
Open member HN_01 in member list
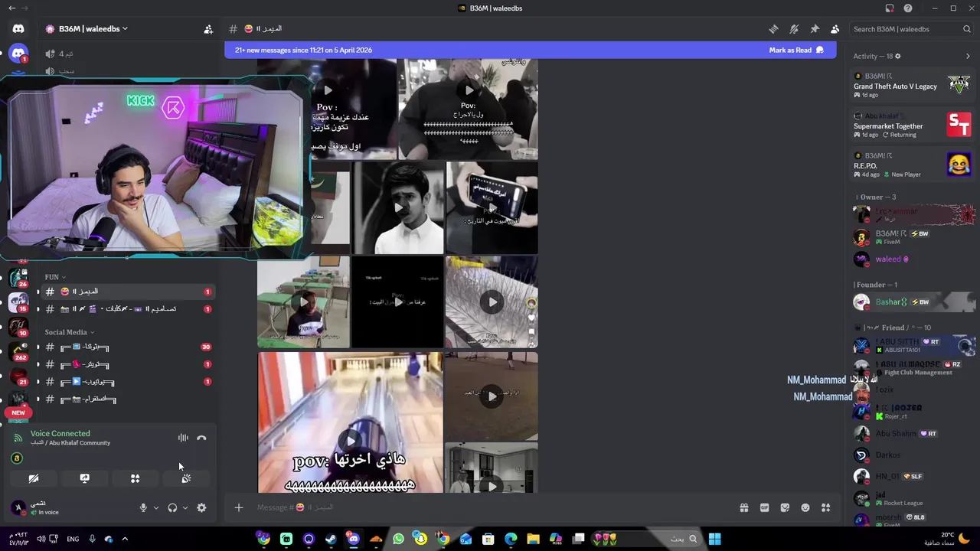pyautogui.click(x=913, y=476)
